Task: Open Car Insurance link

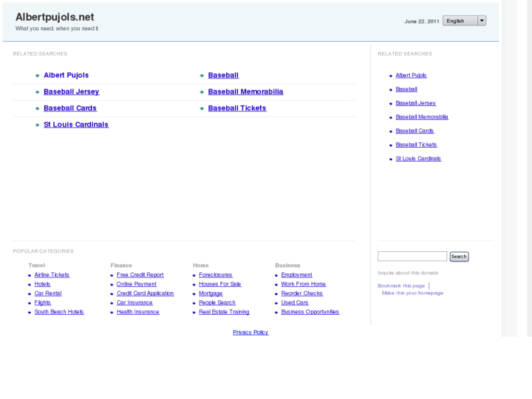Action: [135, 302]
